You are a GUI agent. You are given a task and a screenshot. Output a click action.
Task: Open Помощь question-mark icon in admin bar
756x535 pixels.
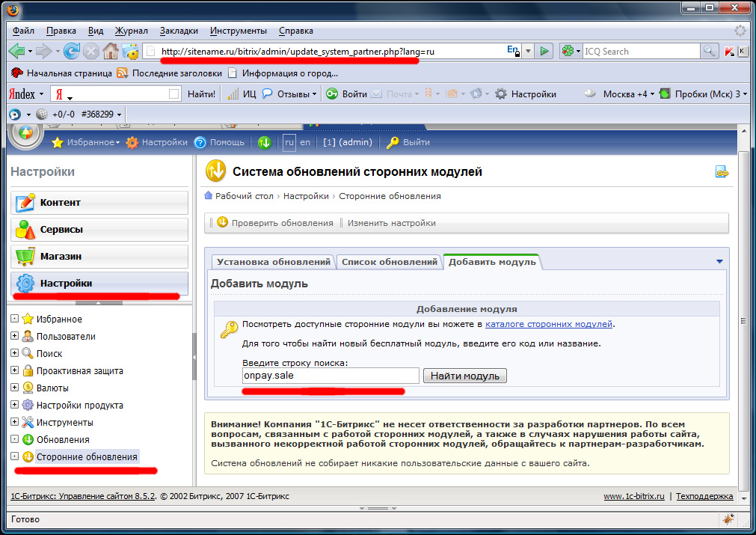click(x=200, y=142)
